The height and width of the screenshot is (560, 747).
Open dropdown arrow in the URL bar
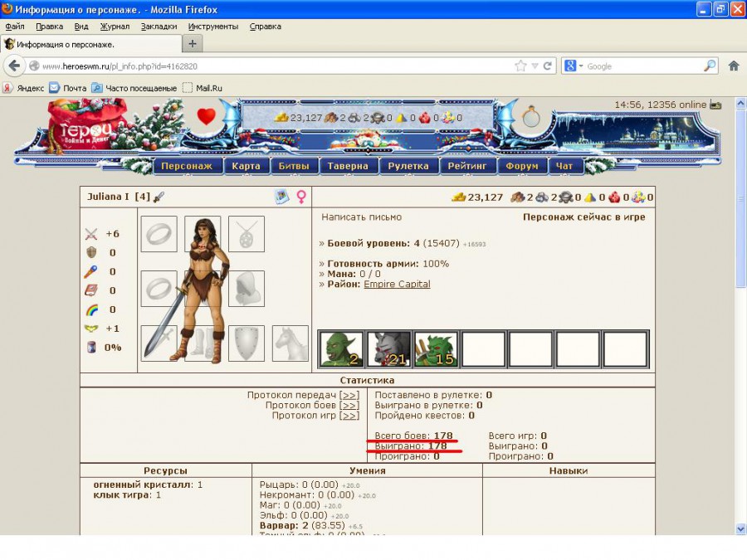click(x=535, y=66)
